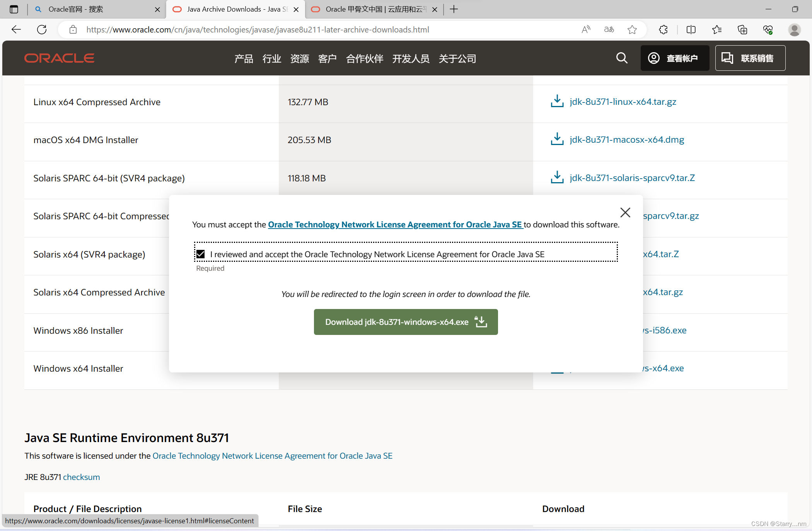The image size is (812, 531).
Task: Add page to favorites star icon
Action: (x=632, y=29)
